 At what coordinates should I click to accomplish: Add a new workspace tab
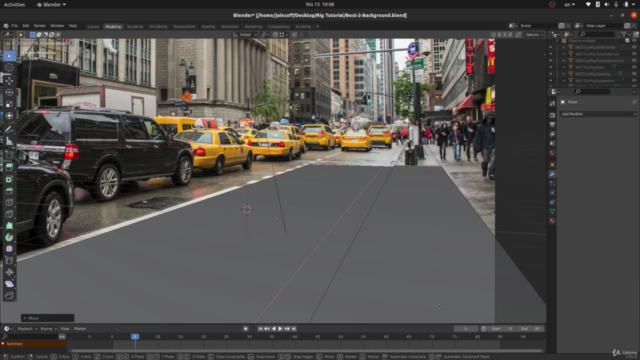(x=317, y=27)
